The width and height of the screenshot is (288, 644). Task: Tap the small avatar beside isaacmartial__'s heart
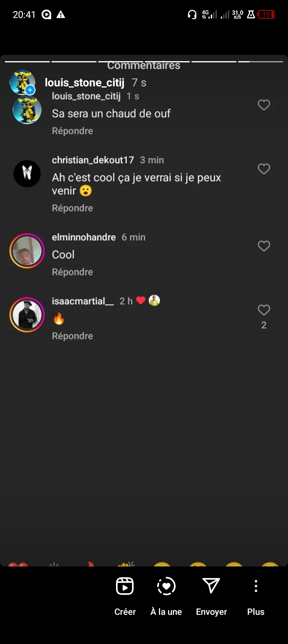pyautogui.click(x=154, y=301)
